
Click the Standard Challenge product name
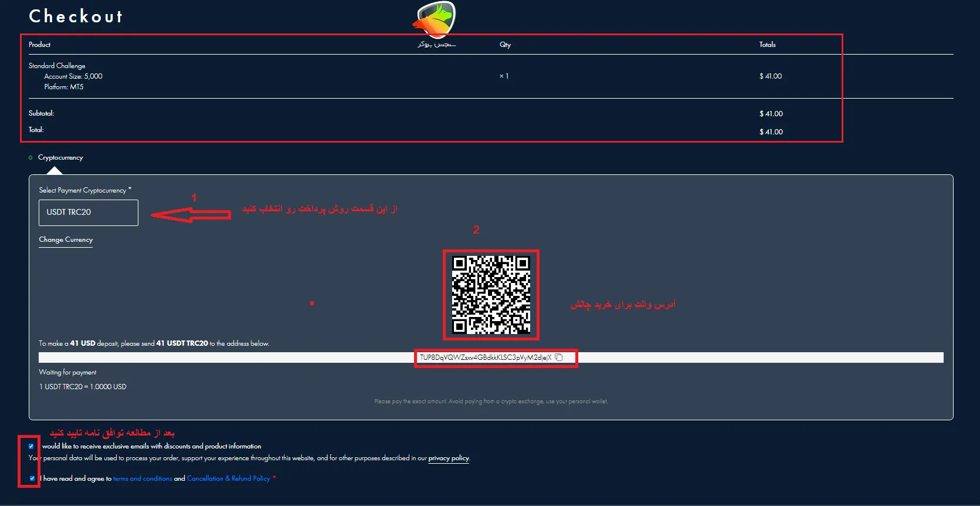click(x=57, y=66)
